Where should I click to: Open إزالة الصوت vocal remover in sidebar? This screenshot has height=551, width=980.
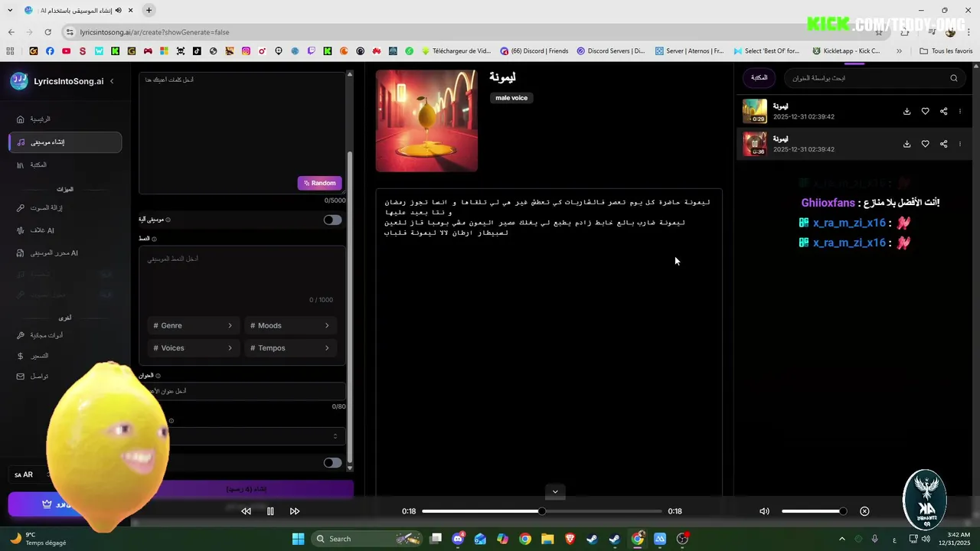[x=65, y=207]
